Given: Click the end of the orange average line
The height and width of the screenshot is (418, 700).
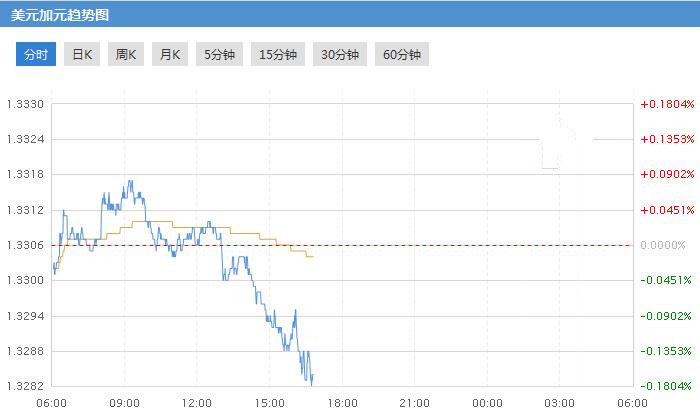Looking at the screenshot, I should pyautogui.click(x=313, y=257).
